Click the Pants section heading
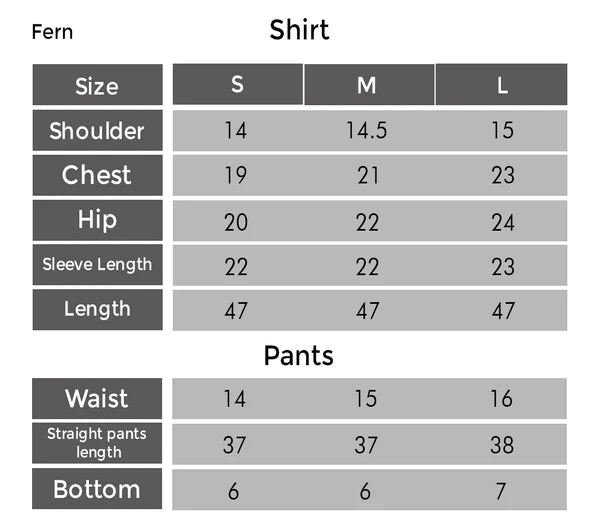This screenshot has width=600, height=530. (298, 355)
